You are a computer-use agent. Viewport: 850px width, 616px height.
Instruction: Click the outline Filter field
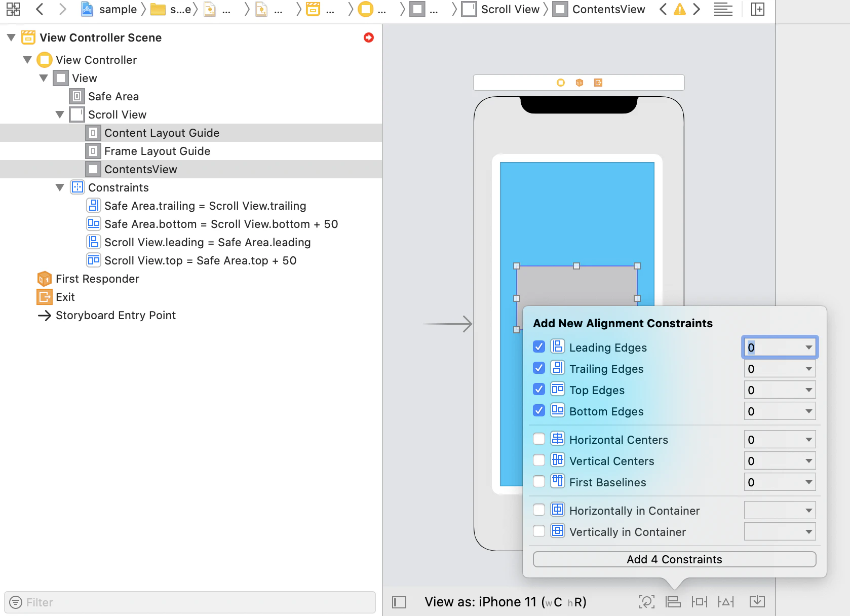tap(190, 602)
